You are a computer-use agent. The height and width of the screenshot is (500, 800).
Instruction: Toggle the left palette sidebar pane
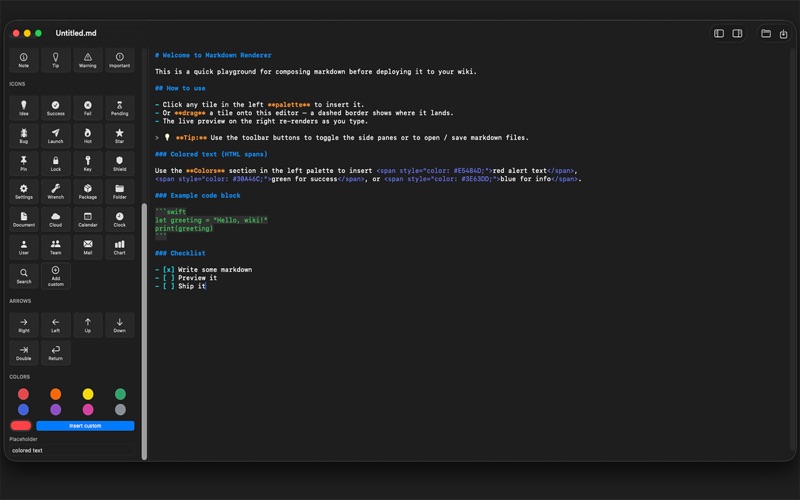719,33
